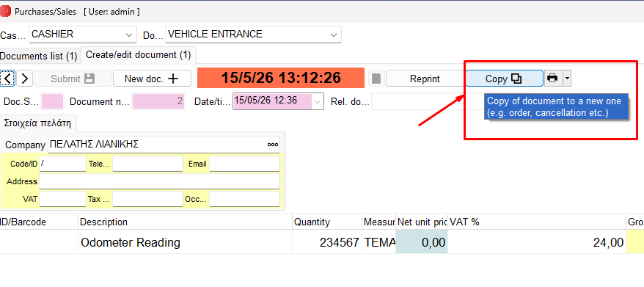Click the gray icon left of Reprint
Screen dimensions: 644x287
(376, 78)
